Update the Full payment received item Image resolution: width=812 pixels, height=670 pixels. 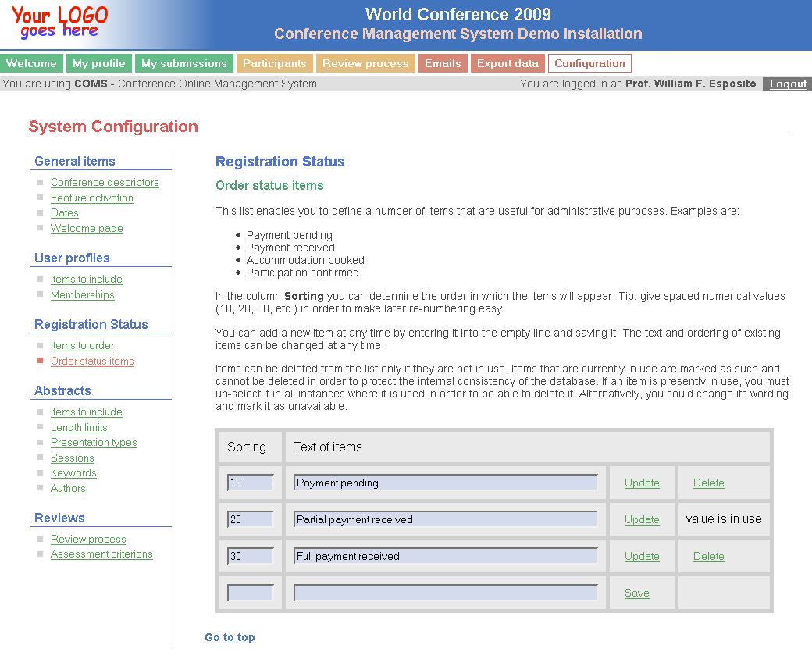point(642,556)
